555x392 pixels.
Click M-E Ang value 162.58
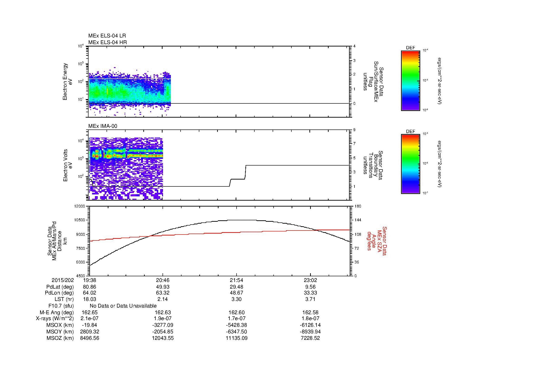[x=310, y=313]
